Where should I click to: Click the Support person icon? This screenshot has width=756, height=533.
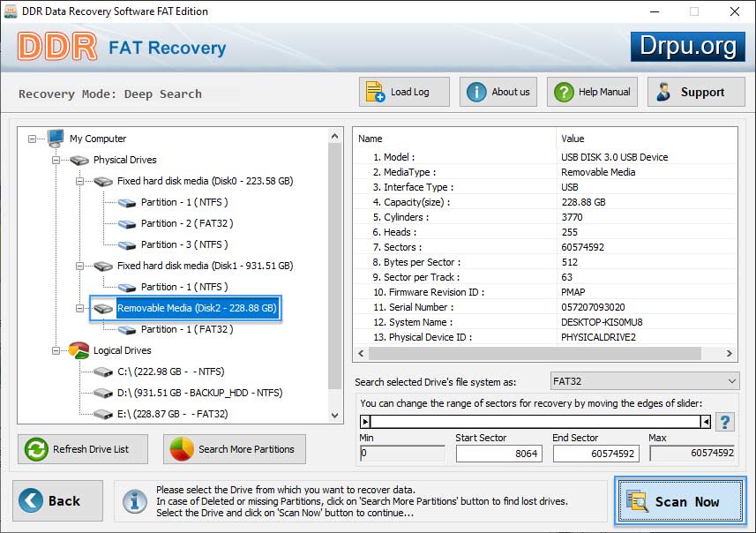pyautogui.click(x=663, y=92)
